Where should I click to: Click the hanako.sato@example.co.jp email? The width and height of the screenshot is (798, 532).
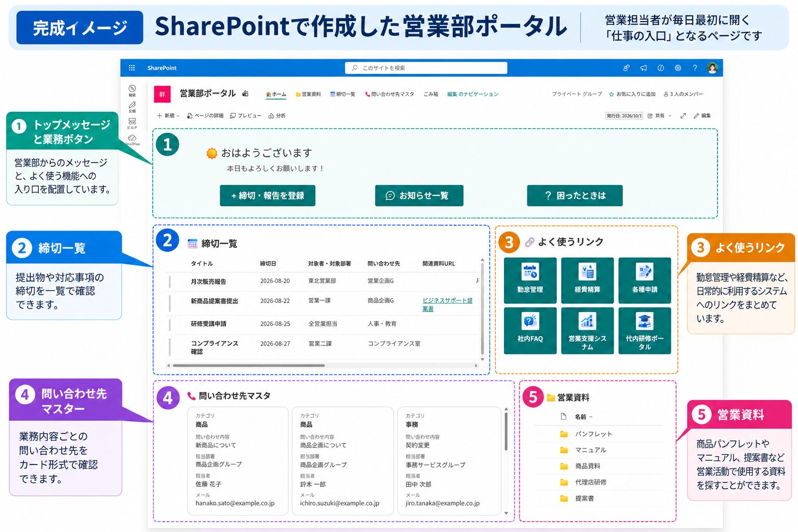tap(235, 503)
